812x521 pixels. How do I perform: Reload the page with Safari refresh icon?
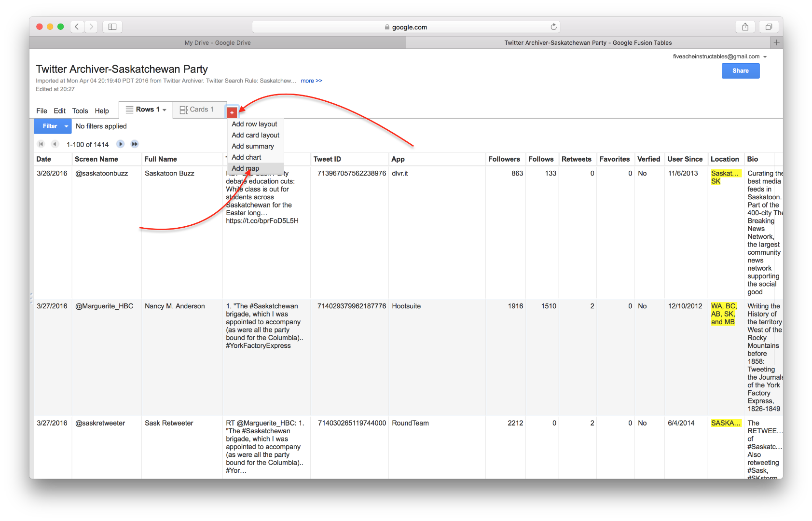(x=553, y=27)
